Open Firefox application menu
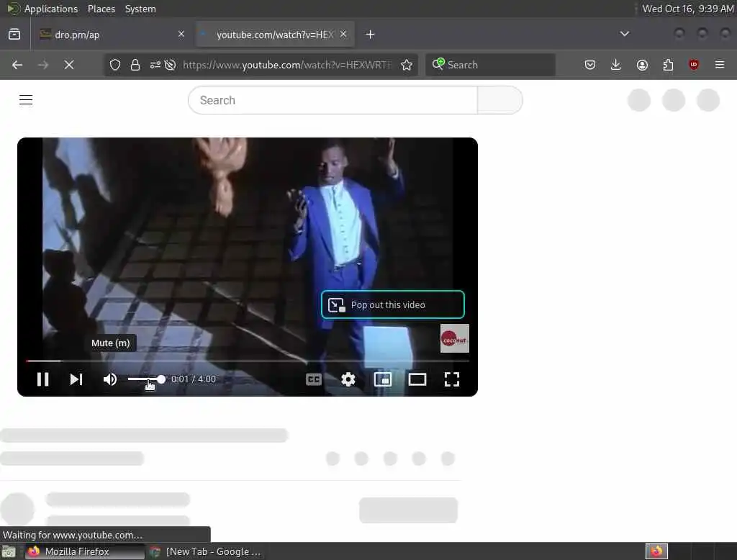 tap(720, 64)
